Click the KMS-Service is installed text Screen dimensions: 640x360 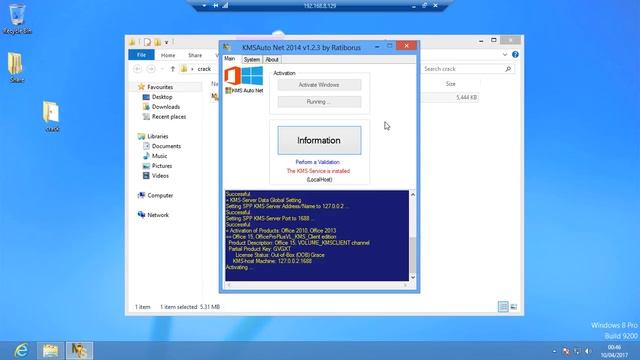coord(318,171)
